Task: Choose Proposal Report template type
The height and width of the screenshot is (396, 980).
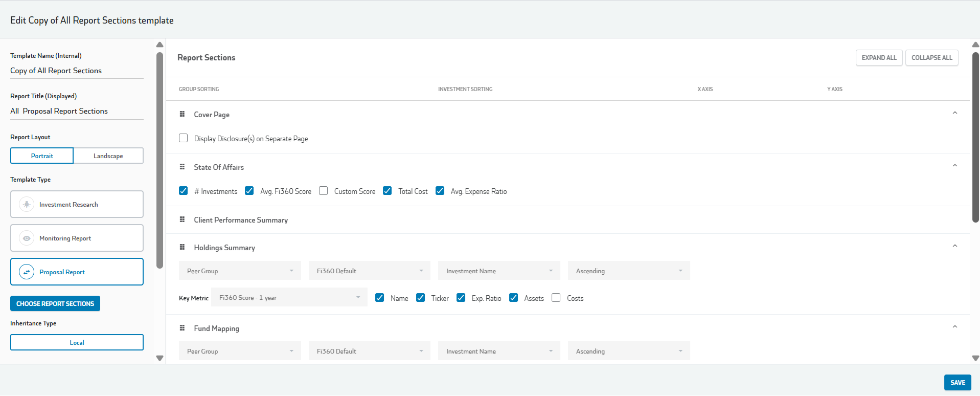Action: point(77,272)
